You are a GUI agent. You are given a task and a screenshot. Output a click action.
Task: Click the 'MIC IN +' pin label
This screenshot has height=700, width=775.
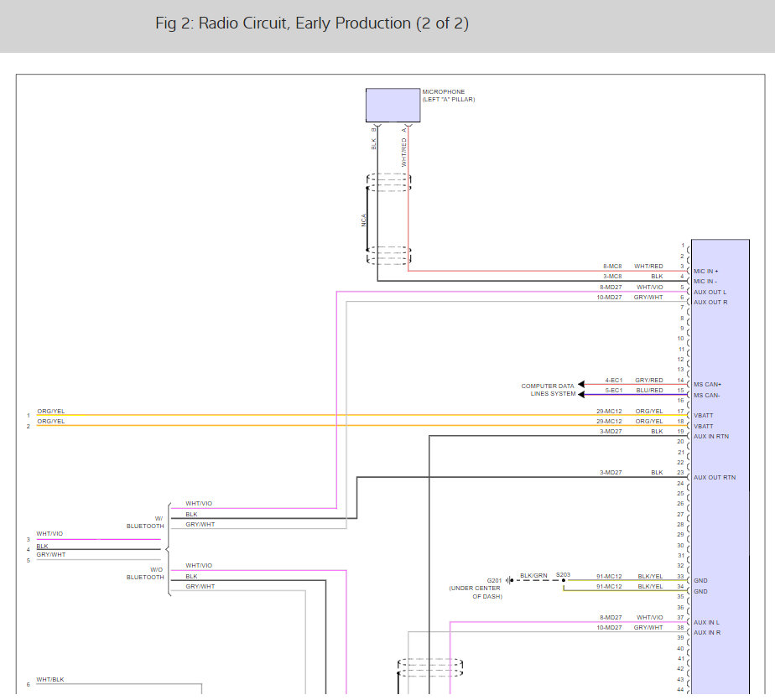tap(706, 272)
